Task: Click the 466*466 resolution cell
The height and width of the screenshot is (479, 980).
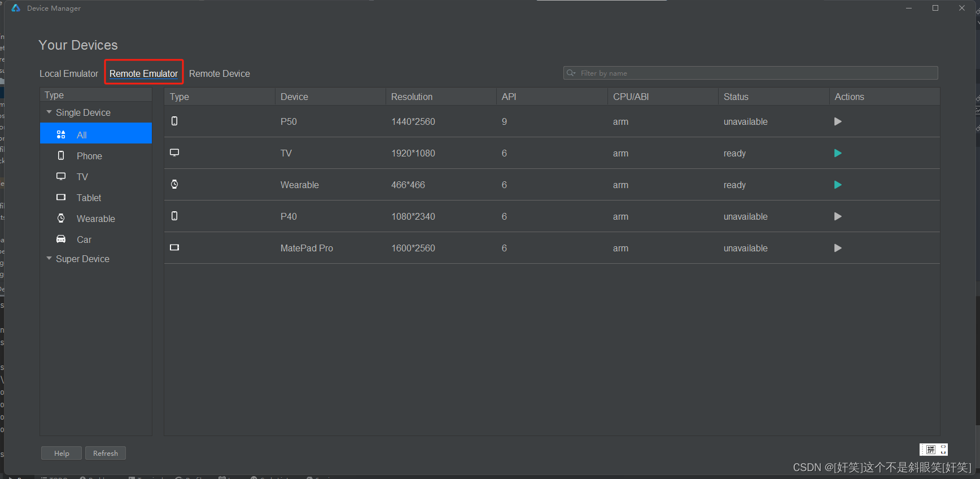Action: tap(408, 185)
